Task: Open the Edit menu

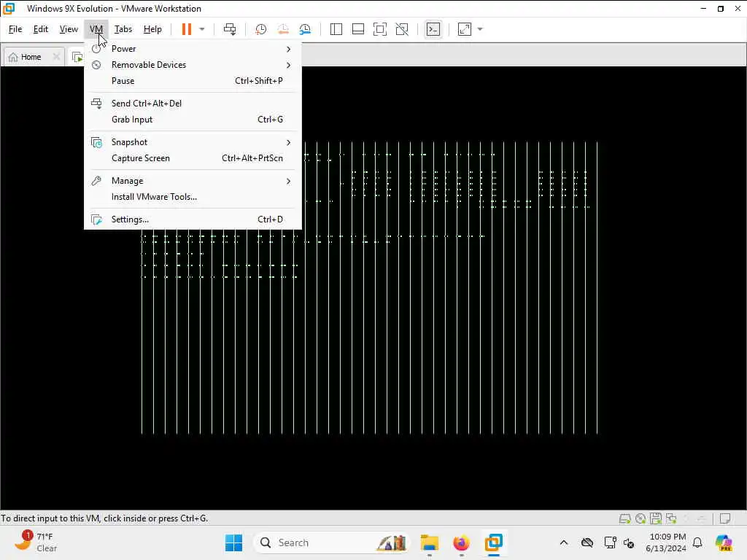Action: 41,29
